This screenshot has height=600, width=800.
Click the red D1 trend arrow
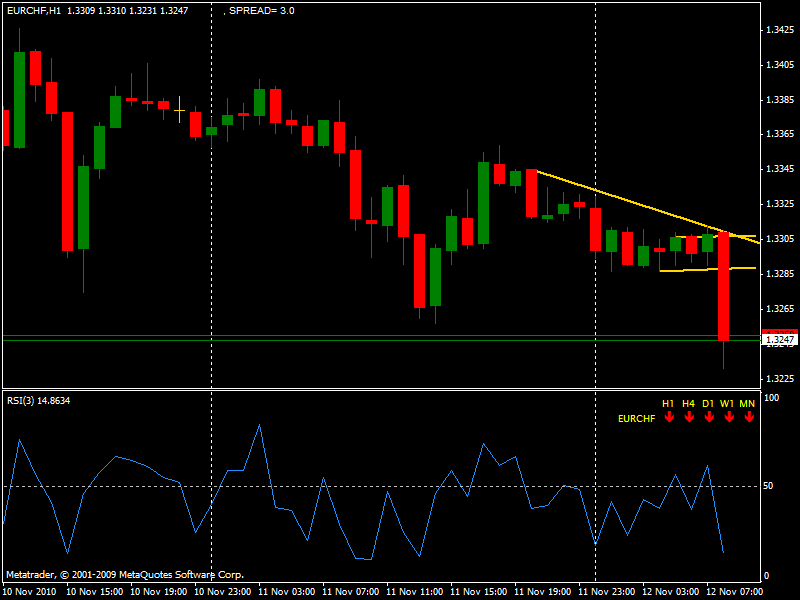tap(708, 416)
